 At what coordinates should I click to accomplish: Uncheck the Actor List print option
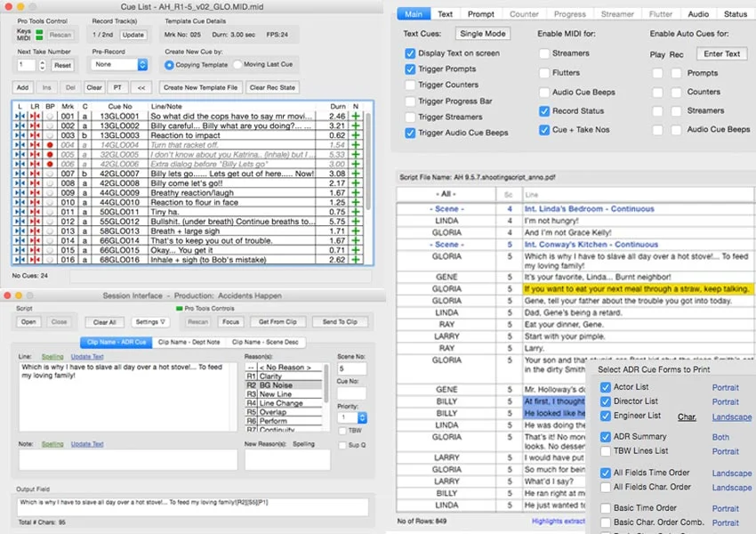pos(606,387)
